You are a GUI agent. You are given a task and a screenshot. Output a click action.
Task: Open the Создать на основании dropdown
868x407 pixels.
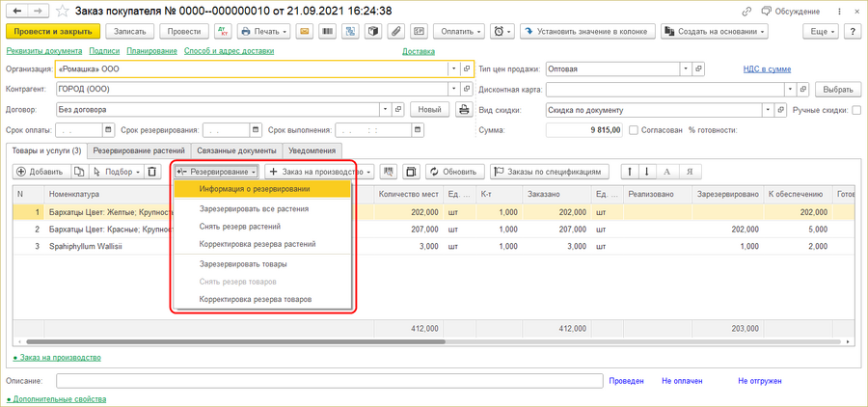pos(715,32)
